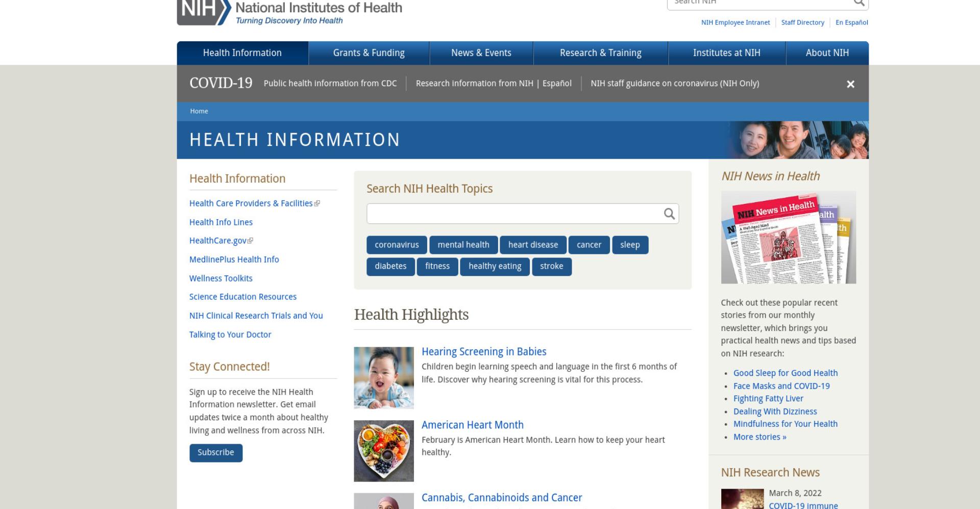Close the COVID-19 banner with the X
Screen dimensions: 980x509
(850, 84)
